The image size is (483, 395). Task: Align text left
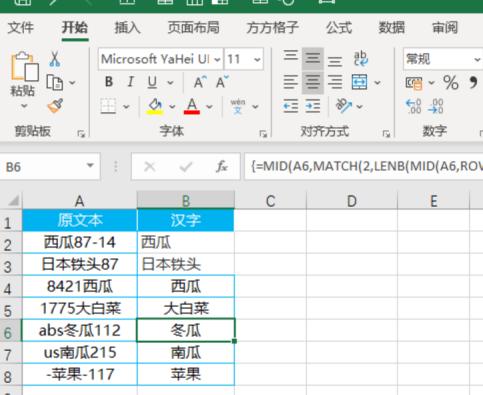click(291, 82)
